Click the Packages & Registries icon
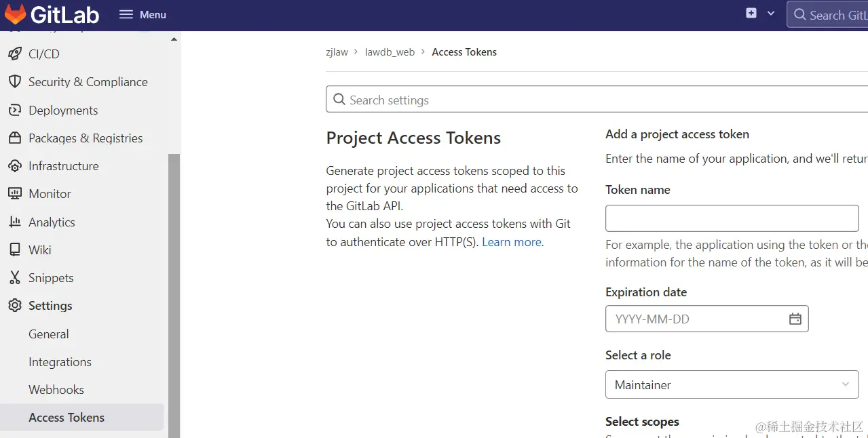The image size is (868, 438). pos(14,138)
